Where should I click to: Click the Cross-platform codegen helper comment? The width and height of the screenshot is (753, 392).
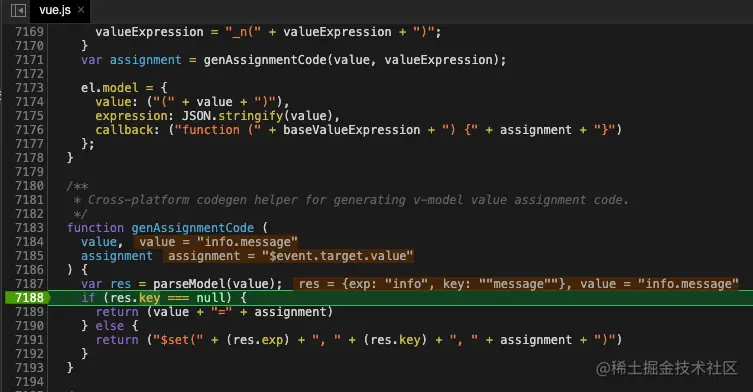352,200
